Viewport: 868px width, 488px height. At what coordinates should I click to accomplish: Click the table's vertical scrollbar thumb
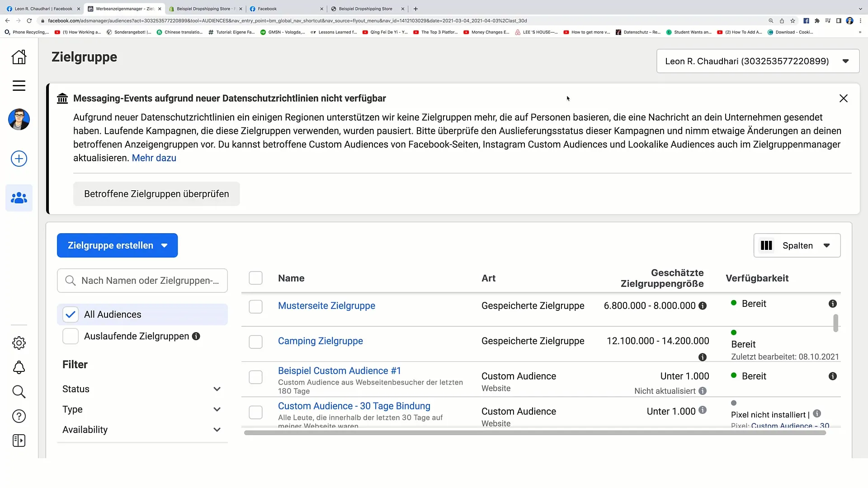click(x=836, y=323)
